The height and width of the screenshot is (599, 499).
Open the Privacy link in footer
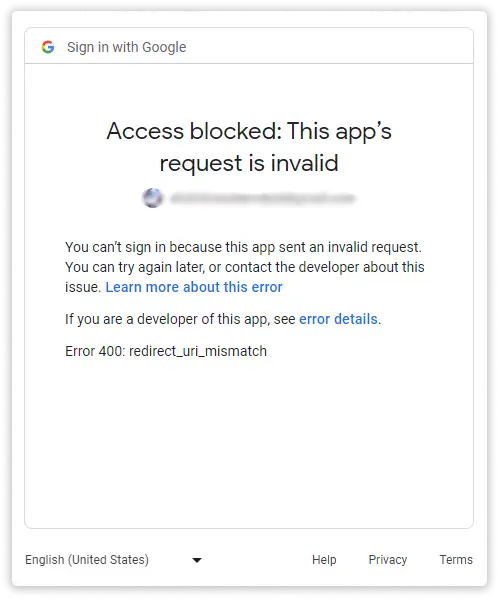(x=387, y=560)
